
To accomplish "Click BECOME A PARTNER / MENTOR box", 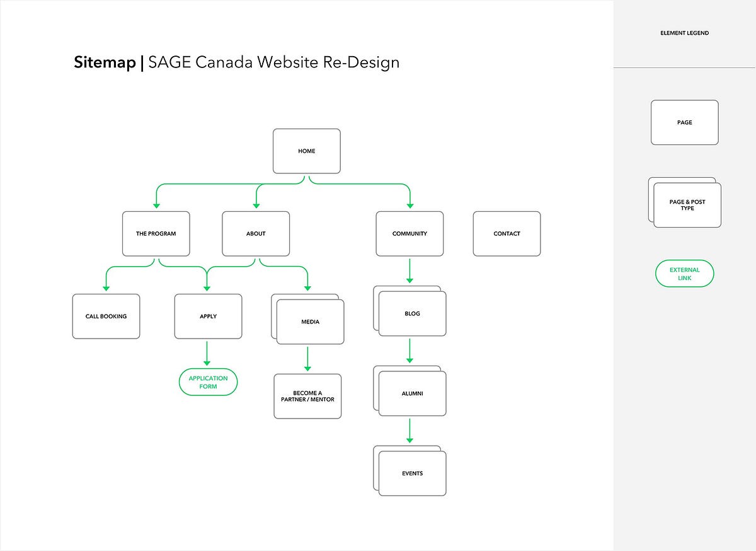I will click(308, 397).
